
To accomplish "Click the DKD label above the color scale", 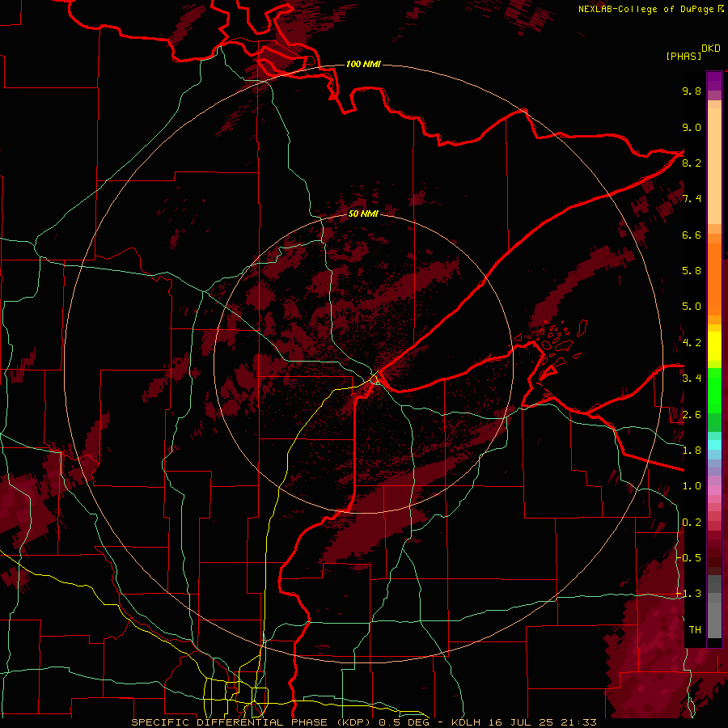I will point(711,49).
